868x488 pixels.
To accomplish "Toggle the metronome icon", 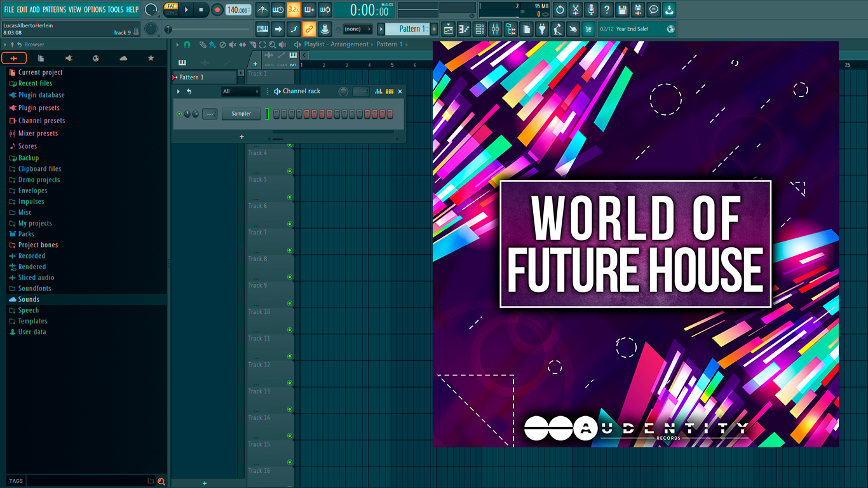I will [x=262, y=10].
